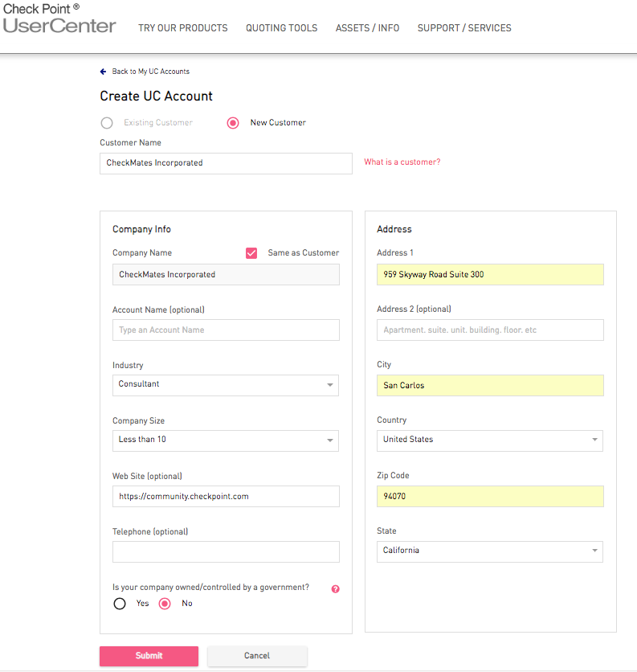Click the red help question mark icon

[x=336, y=589]
